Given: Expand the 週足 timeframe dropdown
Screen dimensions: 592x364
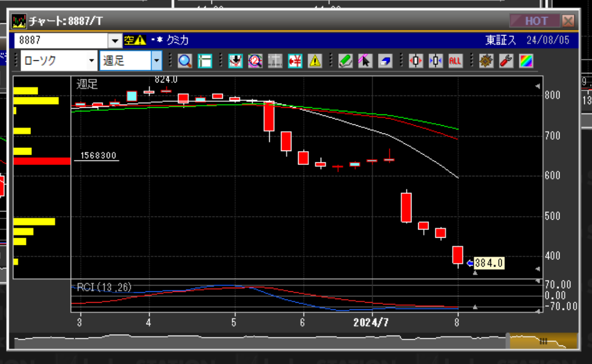Looking at the screenshot, I should coord(157,61).
